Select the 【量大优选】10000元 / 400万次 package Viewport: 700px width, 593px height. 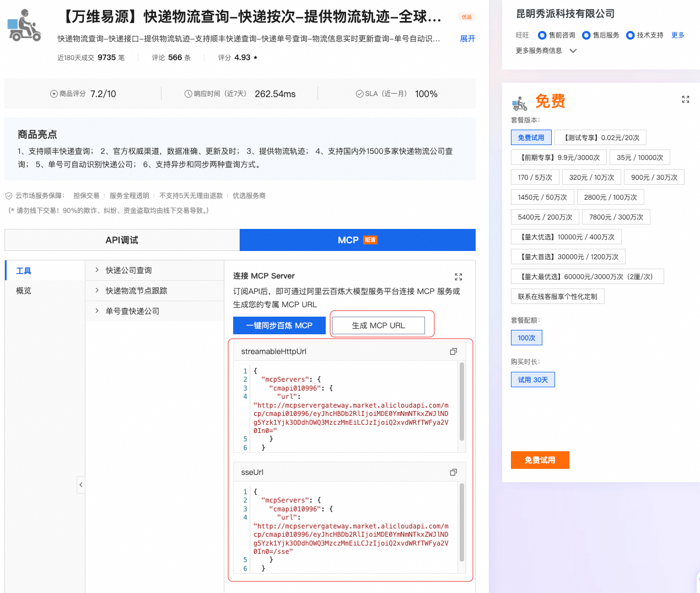pyautogui.click(x=566, y=237)
